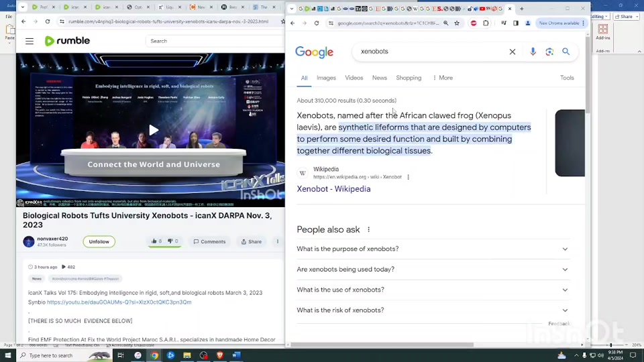Click the Google voice search microphone
644x362 pixels.
click(533, 52)
